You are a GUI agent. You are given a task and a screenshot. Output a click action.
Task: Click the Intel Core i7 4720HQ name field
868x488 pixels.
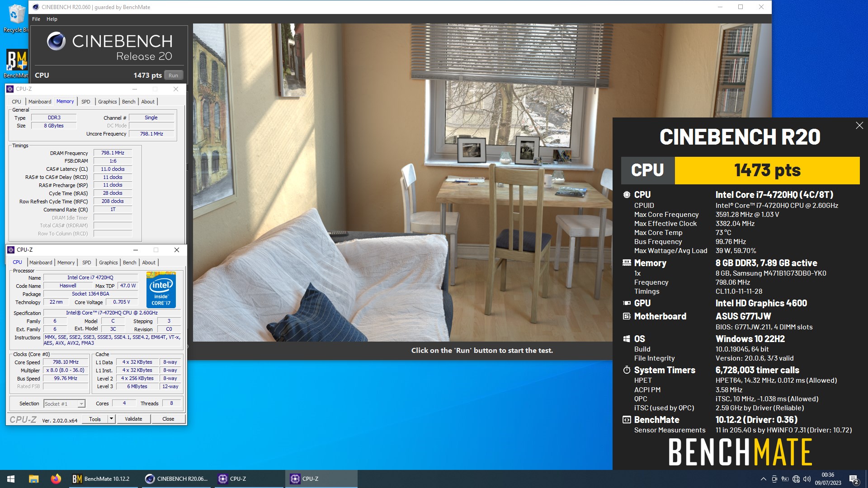tap(90, 278)
